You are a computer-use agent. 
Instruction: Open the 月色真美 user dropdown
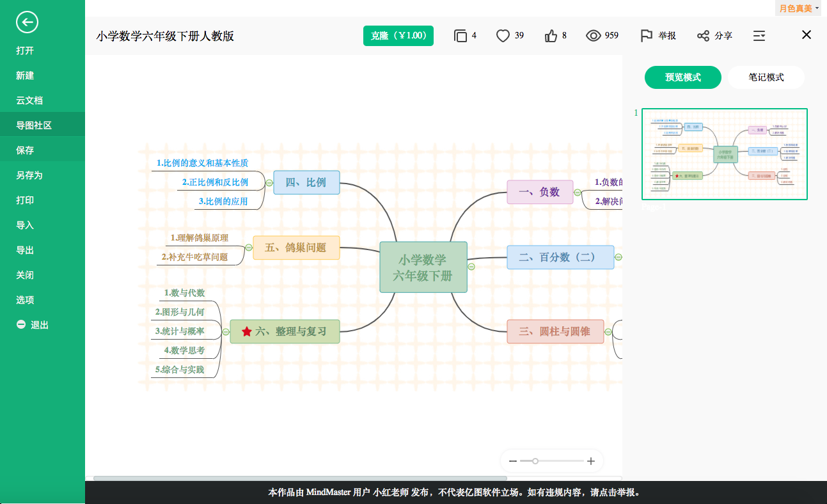coord(799,8)
